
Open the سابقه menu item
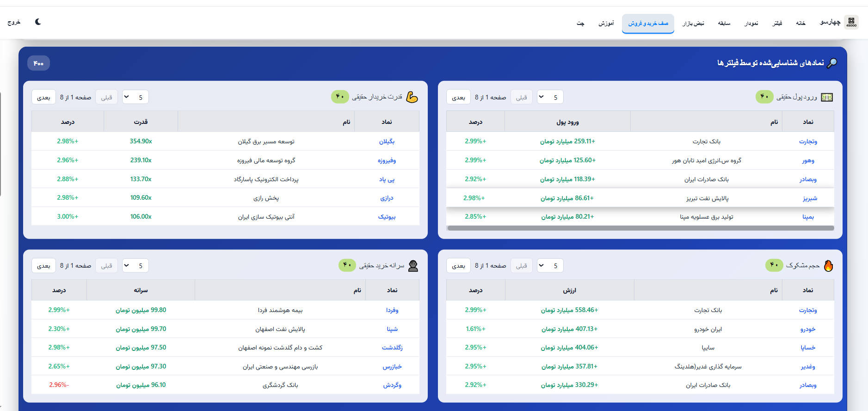[724, 23]
